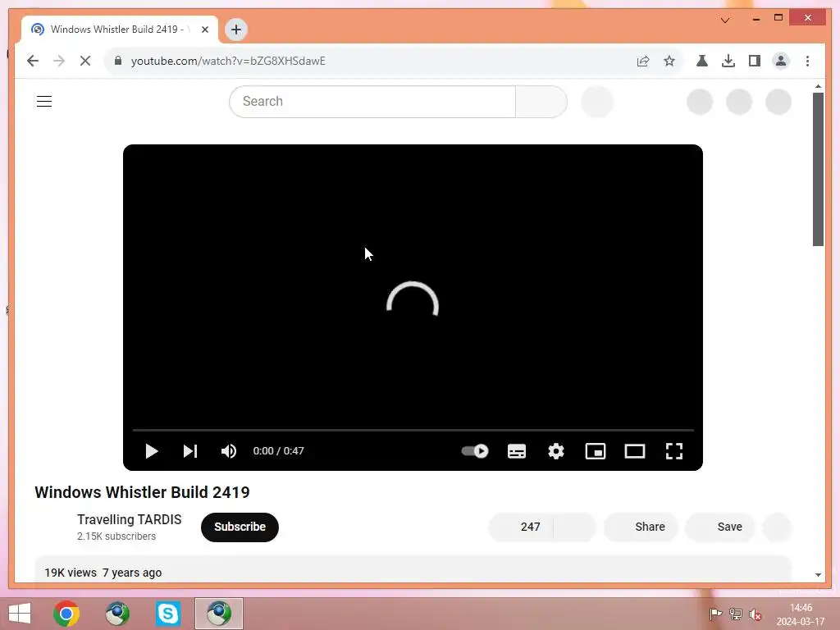
Task: Go back using browser back arrow
Action: pyautogui.click(x=33, y=61)
